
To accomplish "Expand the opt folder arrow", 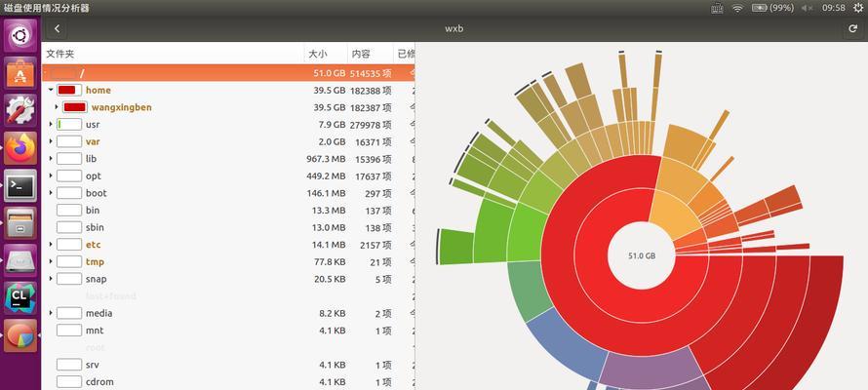I will point(51,175).
